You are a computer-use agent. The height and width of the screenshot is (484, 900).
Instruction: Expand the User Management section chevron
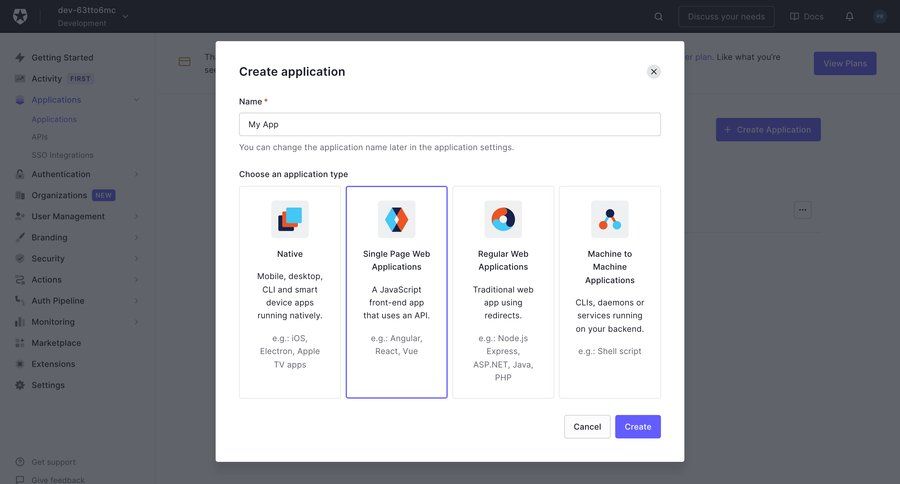[x=137, y=216]
